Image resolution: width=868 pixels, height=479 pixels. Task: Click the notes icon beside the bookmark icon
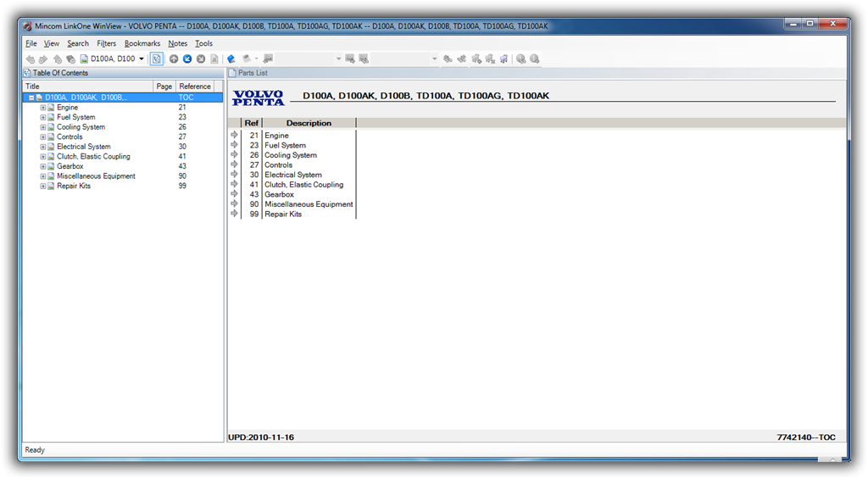(x=247, y=58)
